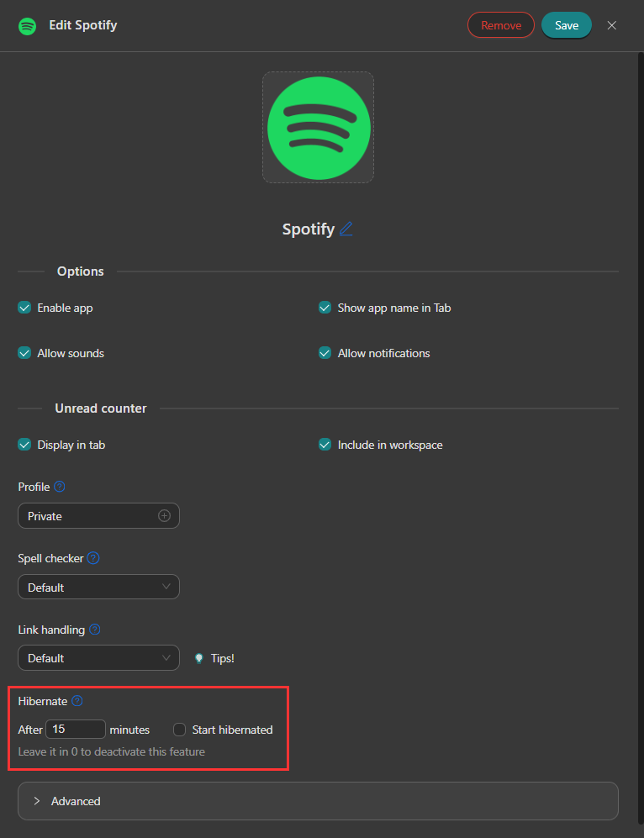The height and width of the screenshot is (838, 644).
Task: Uncheck Display in tab
Action: click(24, 445)
